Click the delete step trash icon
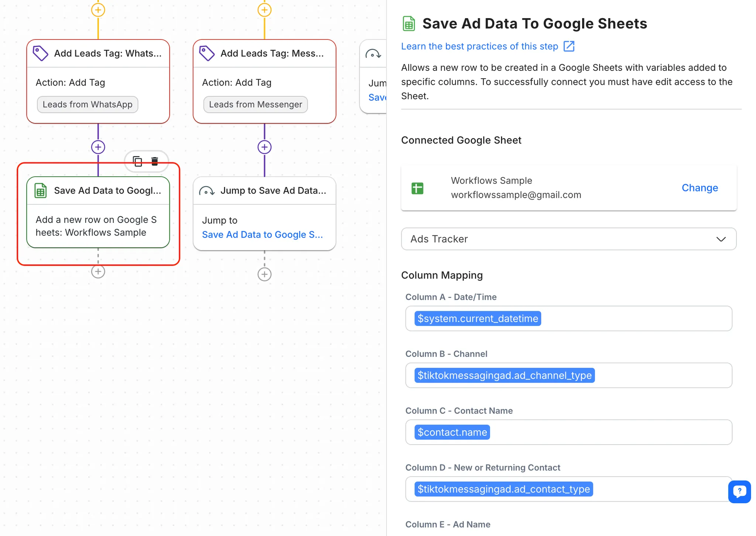The height and width of the screenshot is (536, 756). pos(155,161)
